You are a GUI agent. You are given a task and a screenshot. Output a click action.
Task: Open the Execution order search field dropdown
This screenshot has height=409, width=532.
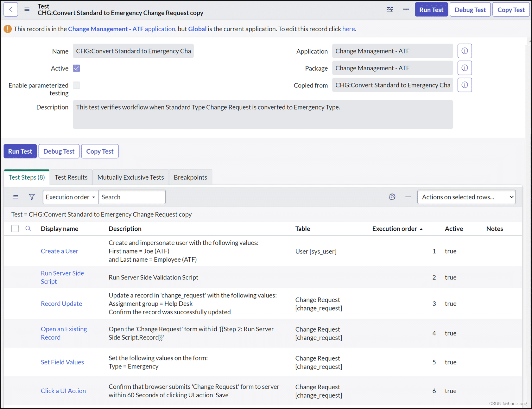pyautogui.click(x=71, y=197)
